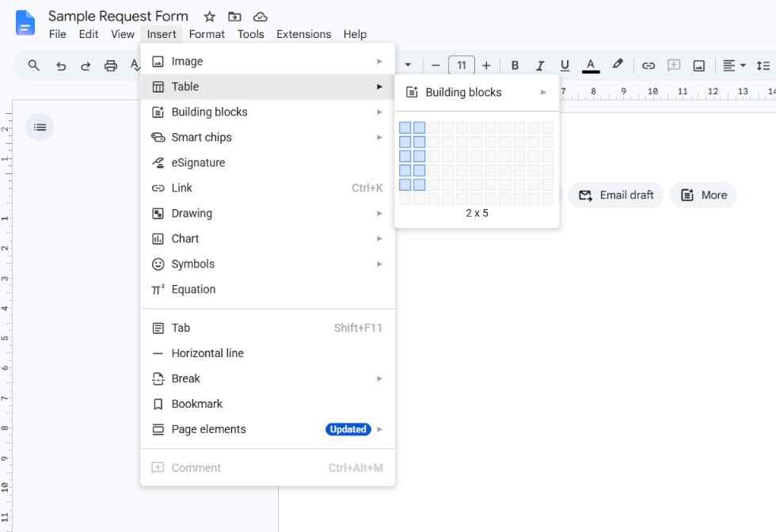776x532 pixels.
Task: Click the font size field showing 11
Action: click(461, 66)
